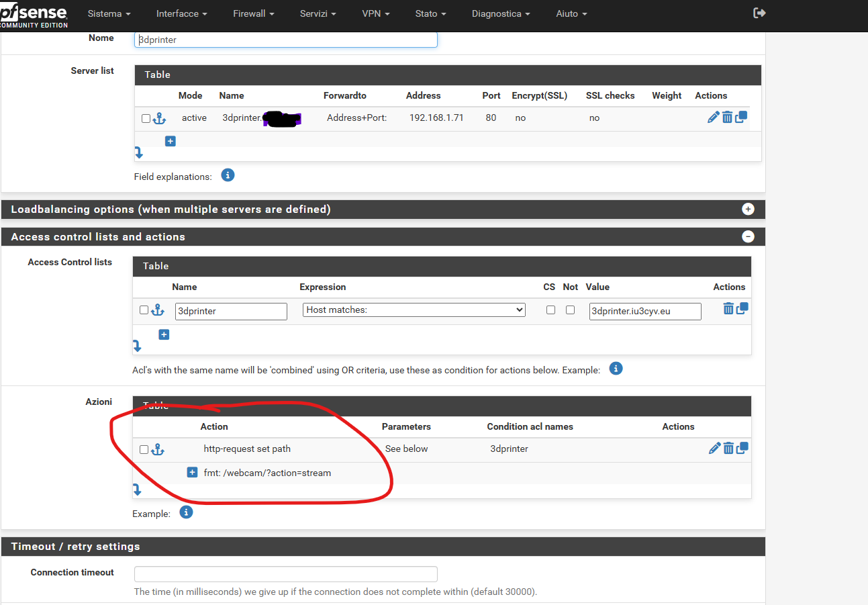Edit the http-request set path action
The width and height of the screenshot is (868, 605).
[x=714, y=449]
